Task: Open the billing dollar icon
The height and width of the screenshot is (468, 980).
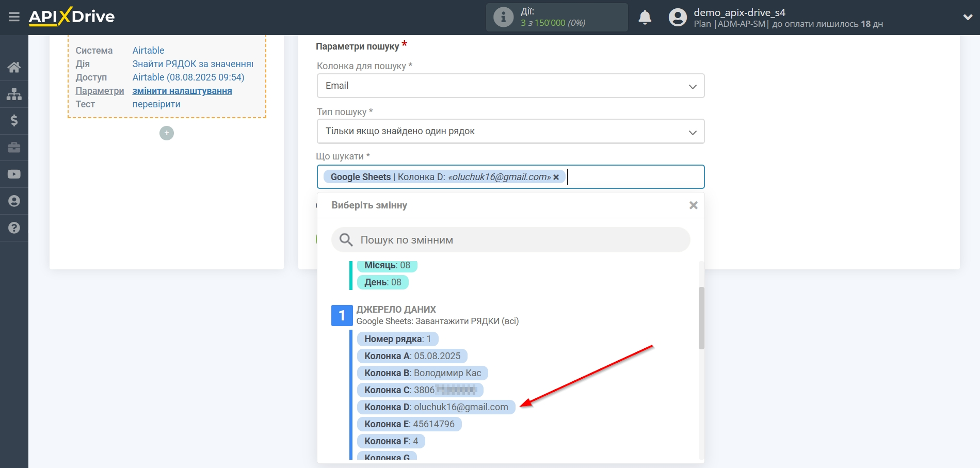Action: click(x=14, y=121)
